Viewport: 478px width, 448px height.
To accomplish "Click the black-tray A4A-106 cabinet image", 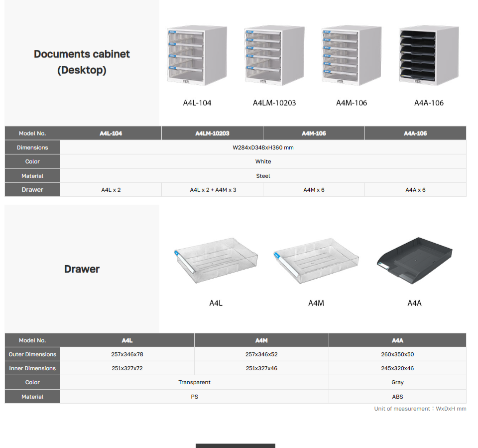I will [429, 56].
